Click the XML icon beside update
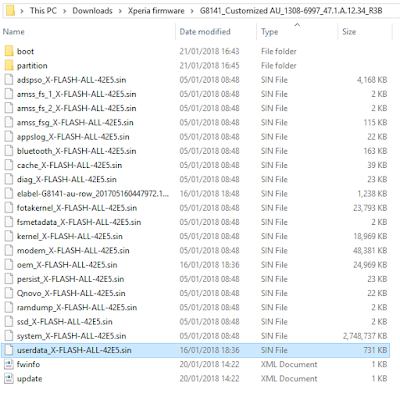This screenshot has height=393, width=400. [9, 379]
